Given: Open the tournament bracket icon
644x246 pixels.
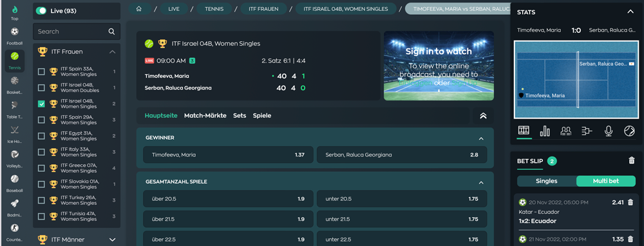Looking at the screenshot, I should pos(587,131).
